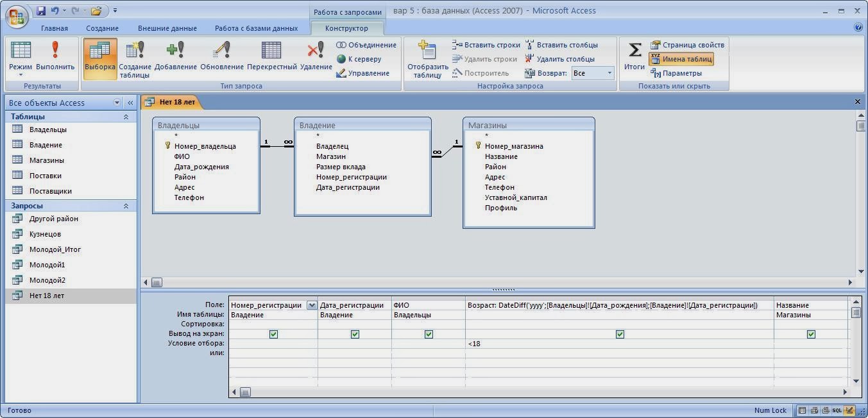Click criteria cell containing <18

pyautogui.click(x=620, y=344)
